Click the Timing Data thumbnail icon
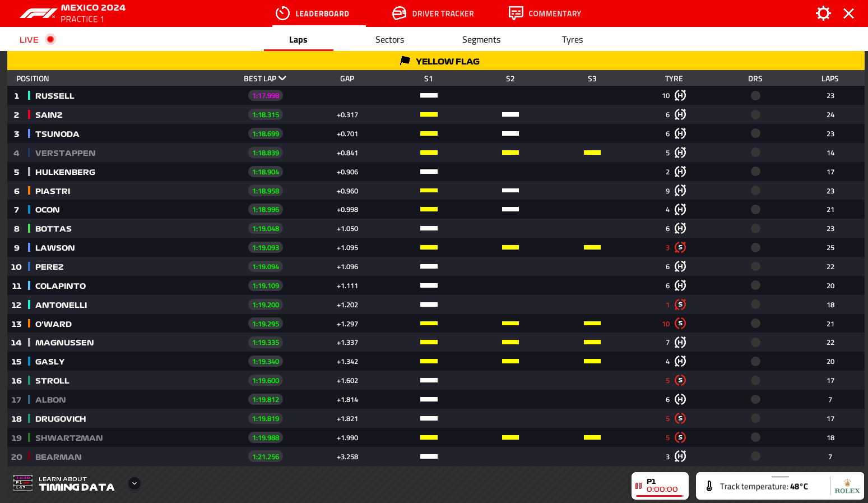Screen dimensions: 868x503 pos(23,483)
